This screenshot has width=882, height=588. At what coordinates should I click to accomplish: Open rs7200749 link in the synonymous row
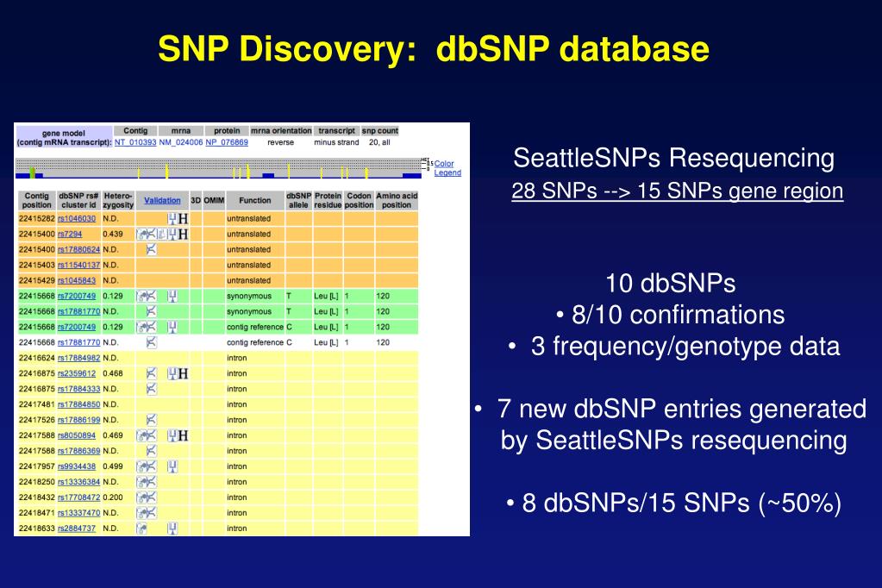click(x=77, y=296)
